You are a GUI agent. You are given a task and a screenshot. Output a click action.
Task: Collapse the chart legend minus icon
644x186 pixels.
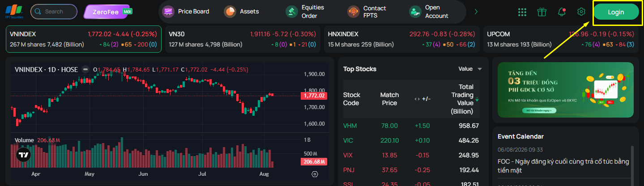coord(85,69)
